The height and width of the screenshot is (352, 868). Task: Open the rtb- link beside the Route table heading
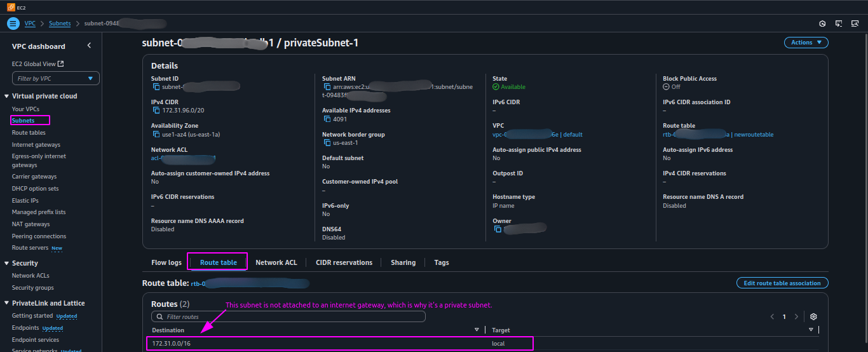[x=250, y=283]
